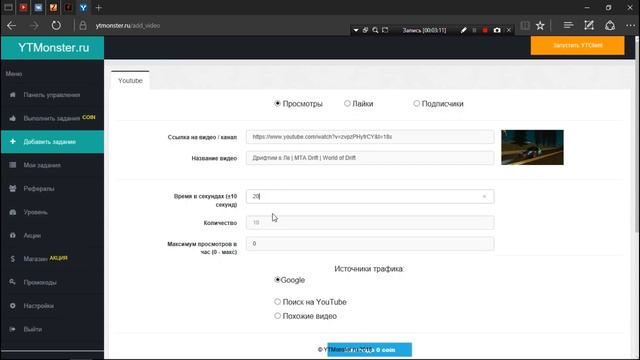This screenshot has height=360, width=640.
Task: Click the share icon in browser toolbar
Action: coord(610,25)
